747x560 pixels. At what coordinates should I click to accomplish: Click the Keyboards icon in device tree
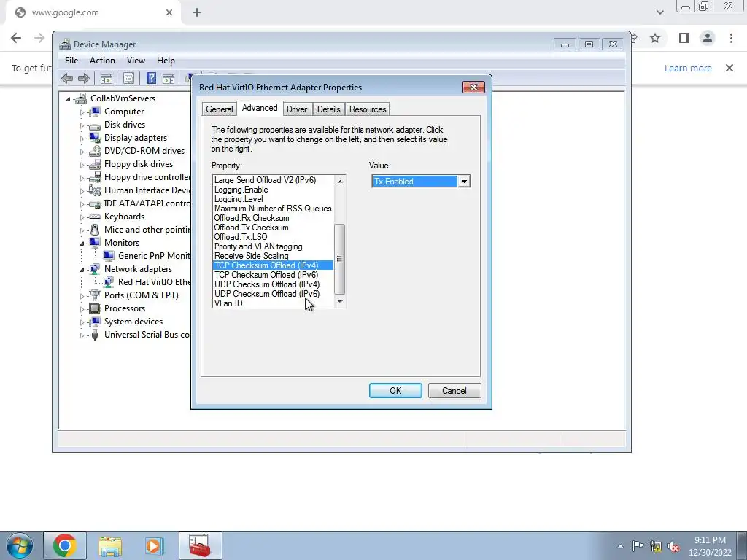pyautogui.click(x=95, y=217)
